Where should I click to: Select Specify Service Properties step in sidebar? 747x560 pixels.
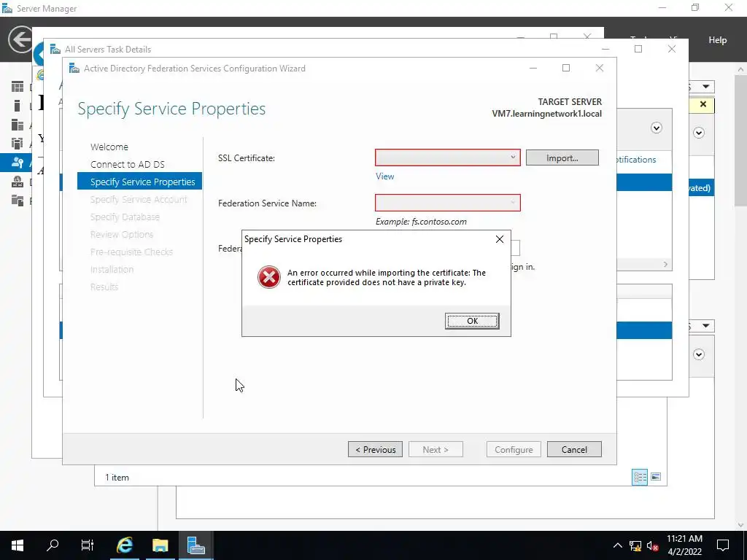139,182
